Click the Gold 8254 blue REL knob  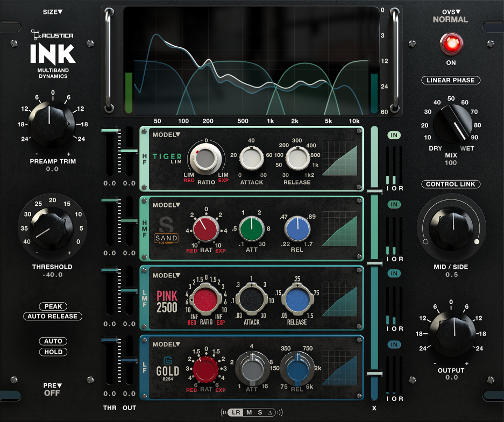297,369
